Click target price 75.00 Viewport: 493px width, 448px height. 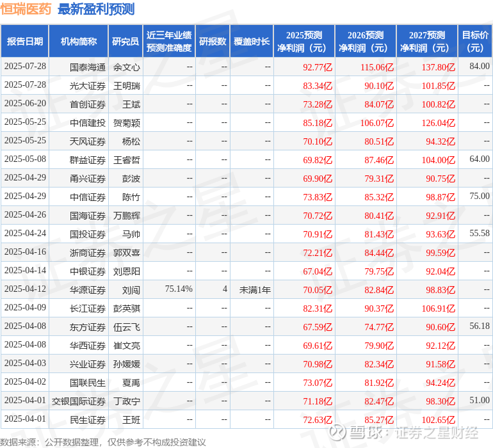[x=480, y=196]
